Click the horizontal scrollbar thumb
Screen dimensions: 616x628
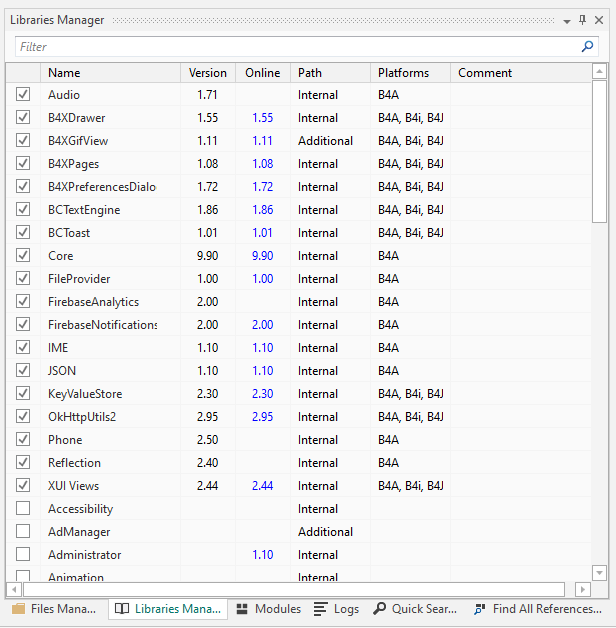click(x=294, y=589)
